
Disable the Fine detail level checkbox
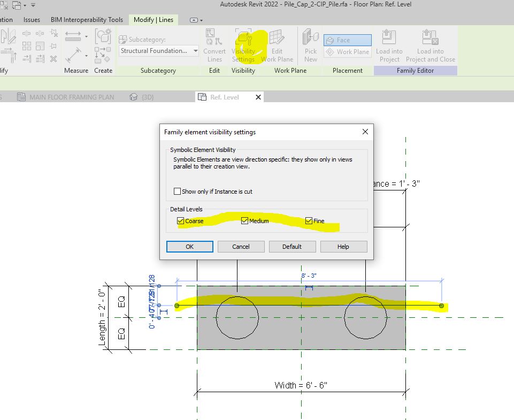coord(309,220)
